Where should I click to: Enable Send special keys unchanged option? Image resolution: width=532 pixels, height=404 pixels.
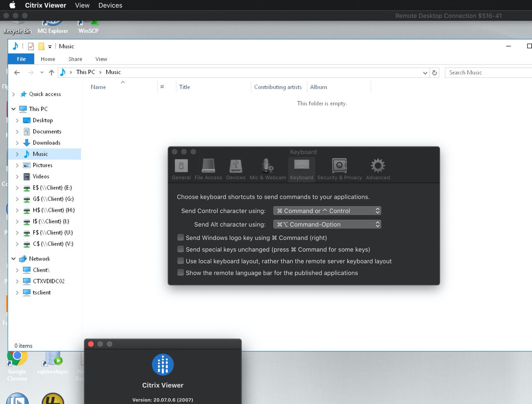coord(180,249)
